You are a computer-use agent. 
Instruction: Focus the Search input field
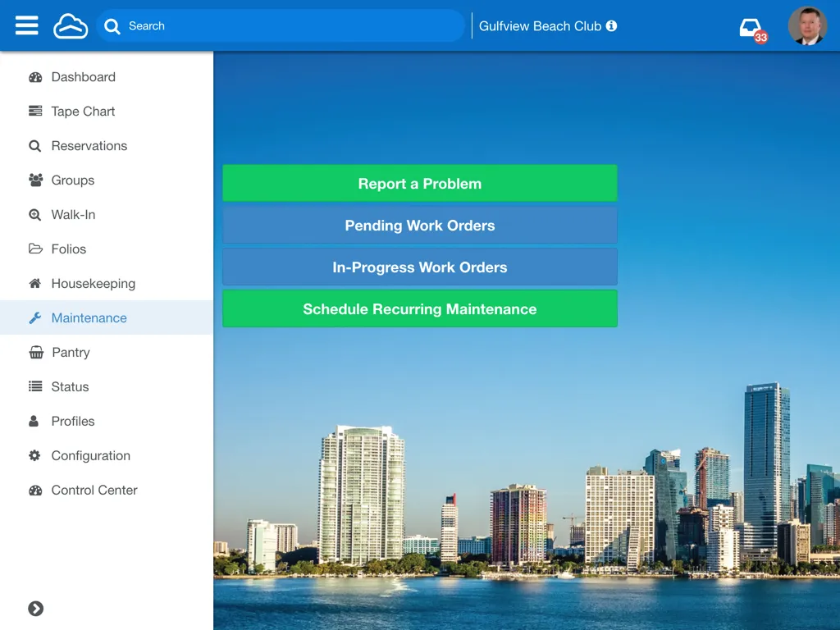pos(281,25)
